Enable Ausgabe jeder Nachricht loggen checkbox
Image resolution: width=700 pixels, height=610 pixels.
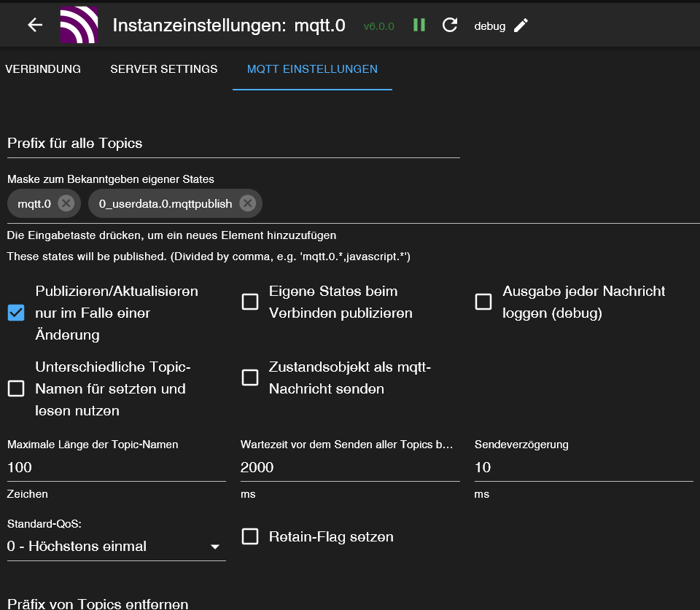(483, 302)
